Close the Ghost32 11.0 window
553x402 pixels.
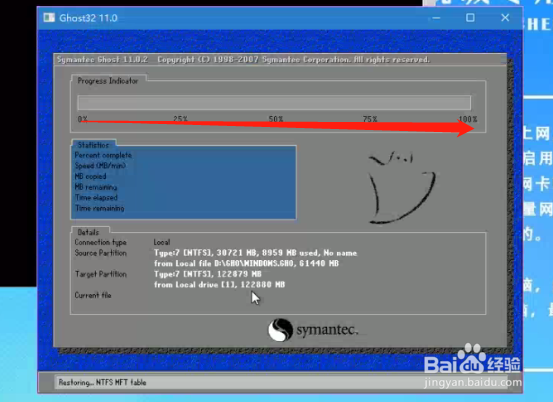coord(505,18)
